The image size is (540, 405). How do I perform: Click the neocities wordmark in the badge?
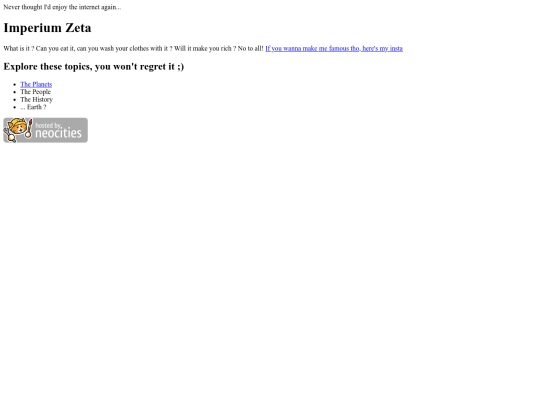(59, 133)
